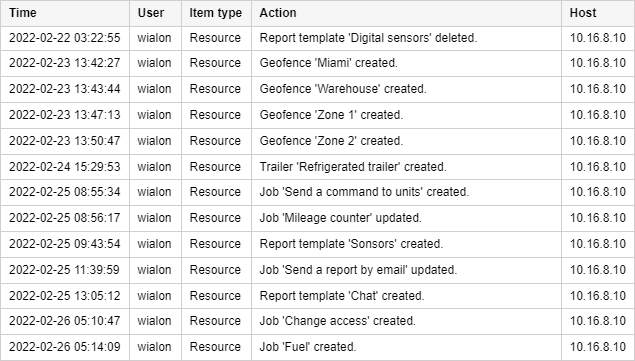This screenshot has height=361, width=635.
Task: Click the Action column header
Action: [406, 13]
